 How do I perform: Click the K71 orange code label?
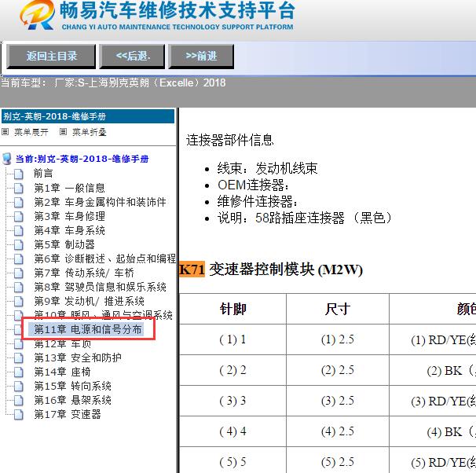point(192,269)
